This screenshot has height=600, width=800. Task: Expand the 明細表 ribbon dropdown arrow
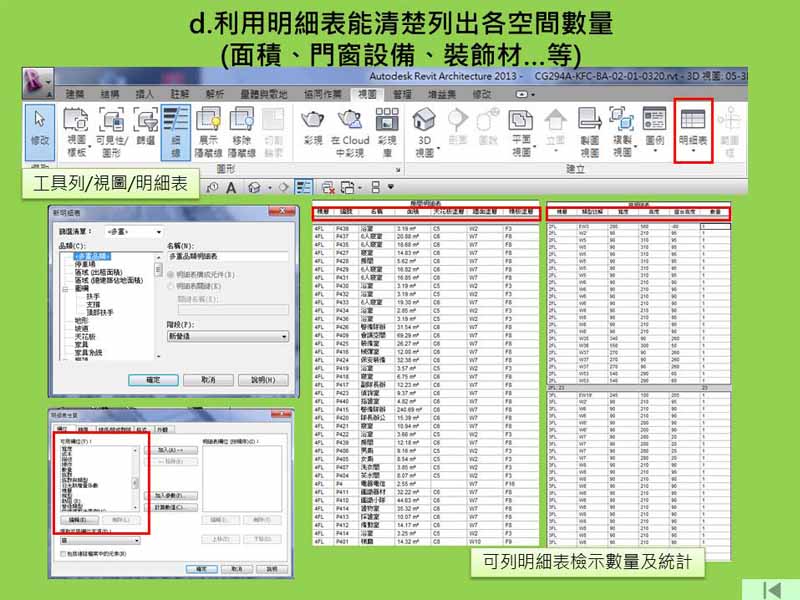[x=693, y=151]
